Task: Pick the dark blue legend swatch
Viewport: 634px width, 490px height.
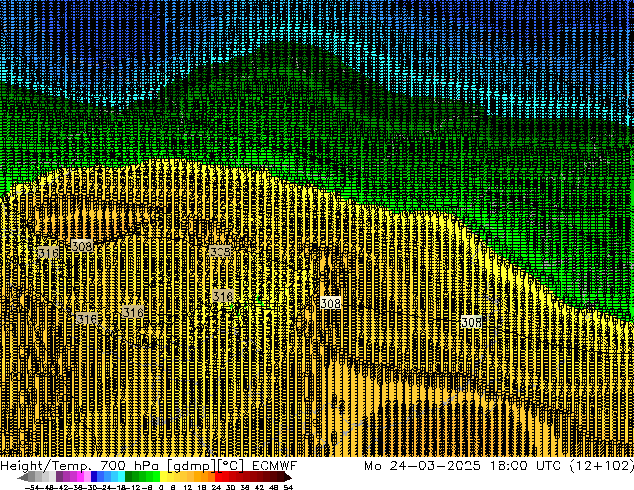Action: coord(94,476)
